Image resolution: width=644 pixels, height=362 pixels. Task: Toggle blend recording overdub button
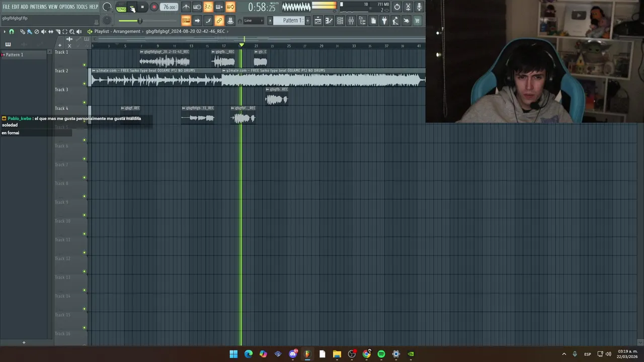point(219,7)
